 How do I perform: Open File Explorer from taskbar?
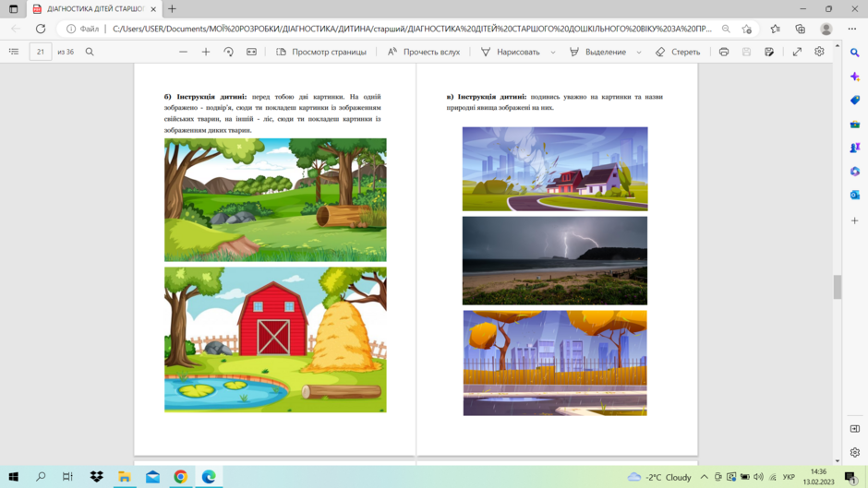[125, 476]
